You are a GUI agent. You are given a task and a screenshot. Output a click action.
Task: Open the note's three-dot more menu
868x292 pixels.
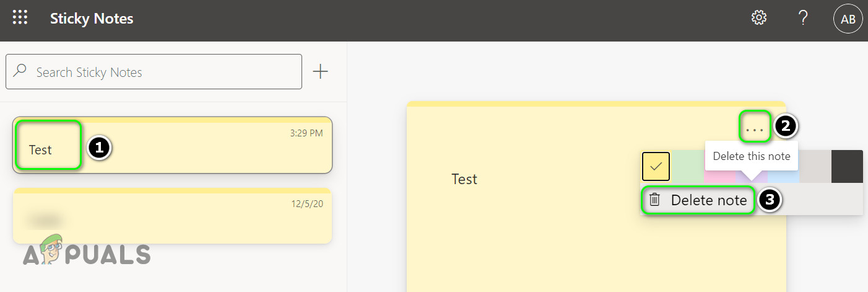pyautogui.click(x=755, y=129)
